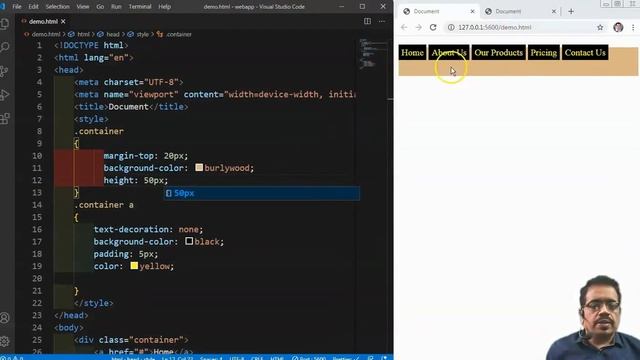The height and width of the screenshot is (360, 640).
Task: Reload the browser page
Action: click(433, 27)
